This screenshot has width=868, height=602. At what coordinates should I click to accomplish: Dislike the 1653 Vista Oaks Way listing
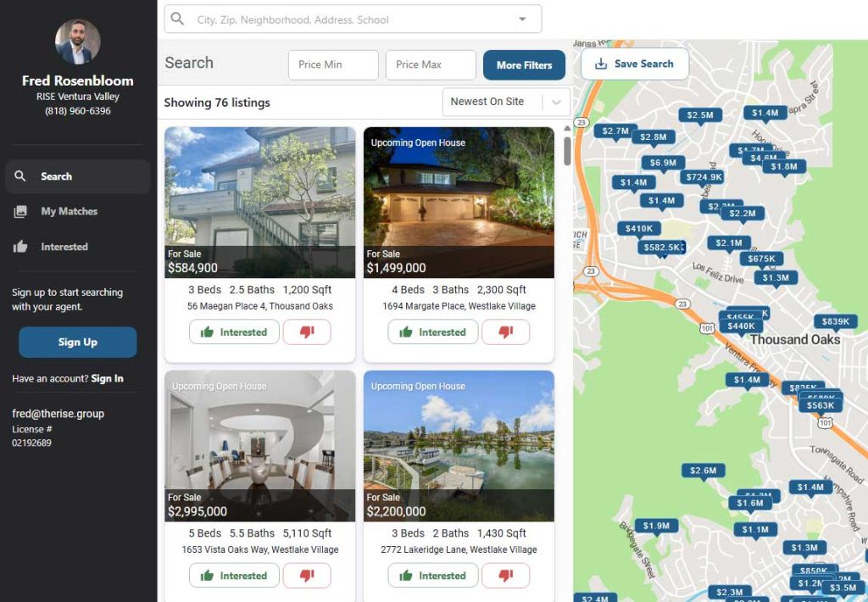[x=307, y=575]
